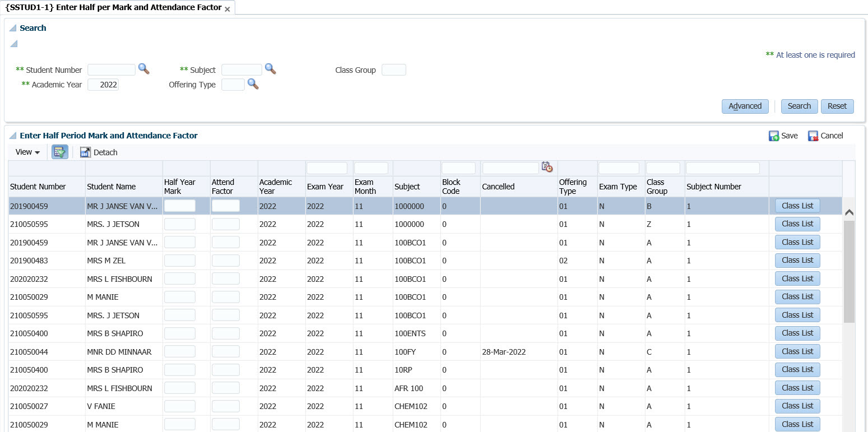
Task: Click the Reset button
Action: tap(837, 106)
